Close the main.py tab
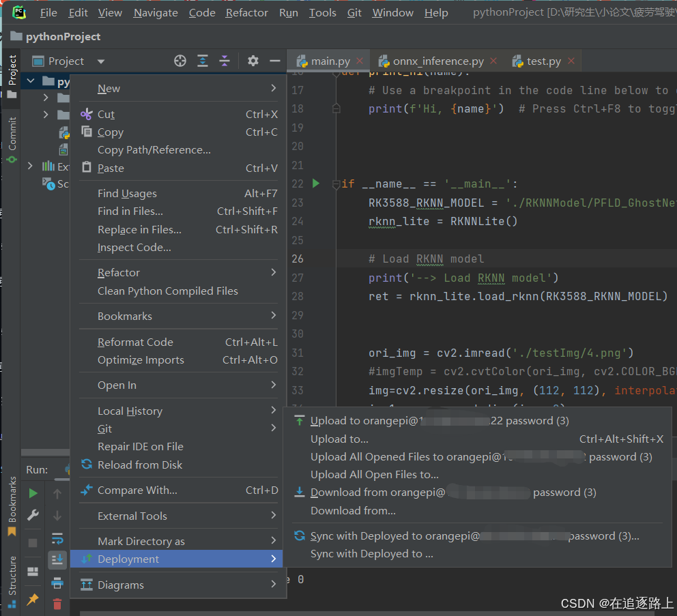 pyautogui.click(x=360, y=61)
